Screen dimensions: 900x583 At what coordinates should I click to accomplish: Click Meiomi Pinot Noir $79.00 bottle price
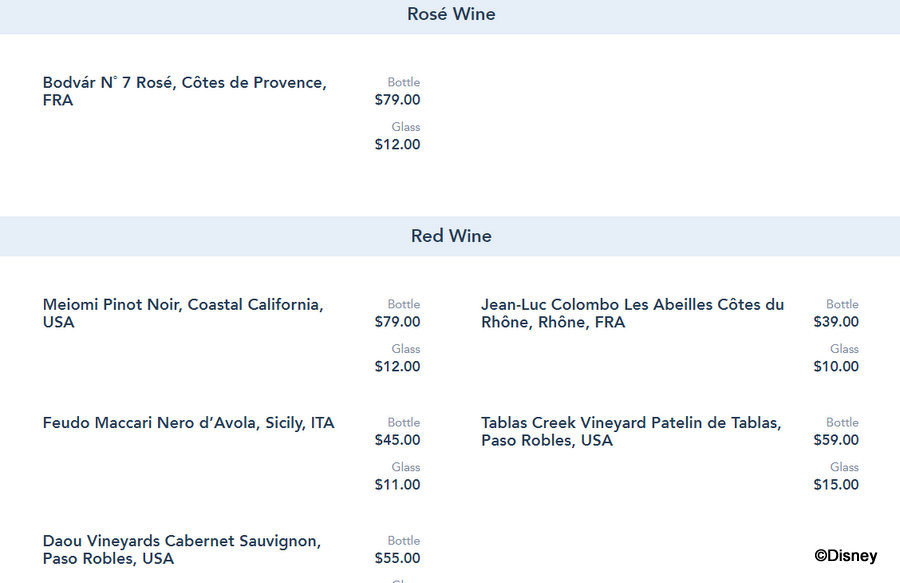tap(397, 322)
